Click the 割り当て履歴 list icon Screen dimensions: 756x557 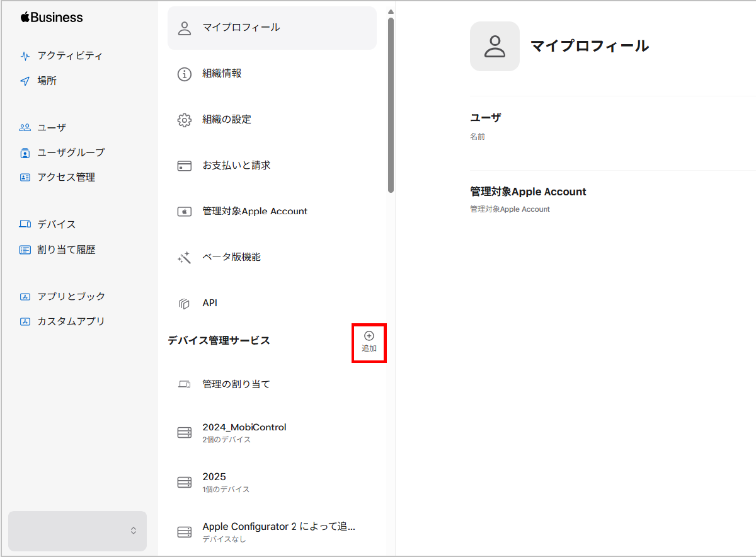pyautogui.click(x=25, y=250)
